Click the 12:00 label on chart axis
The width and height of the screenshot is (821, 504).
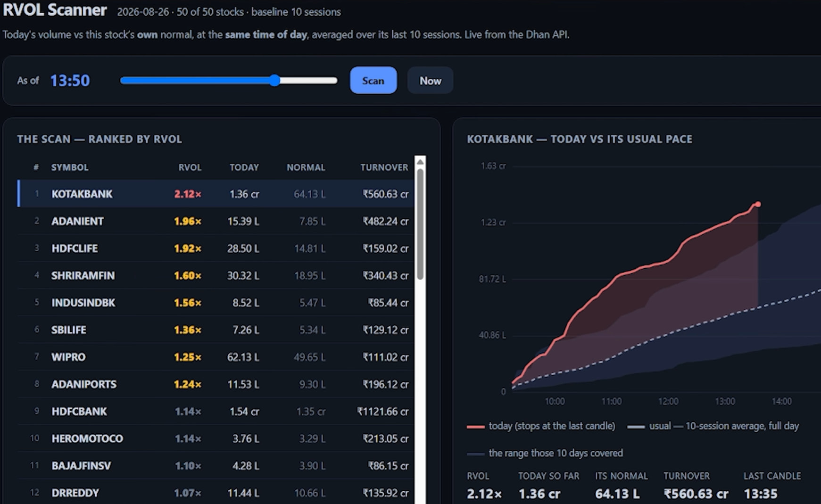point(668,401)
